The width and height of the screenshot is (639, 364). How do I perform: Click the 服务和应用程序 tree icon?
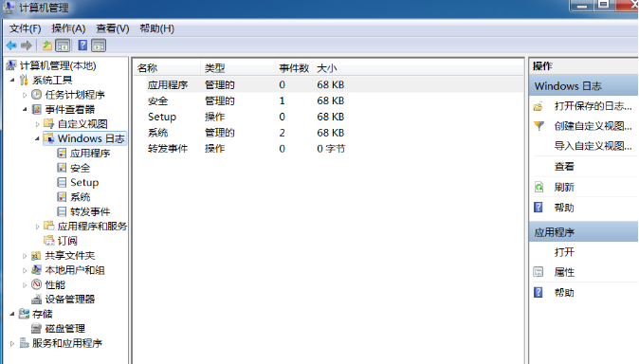(24, 343)
